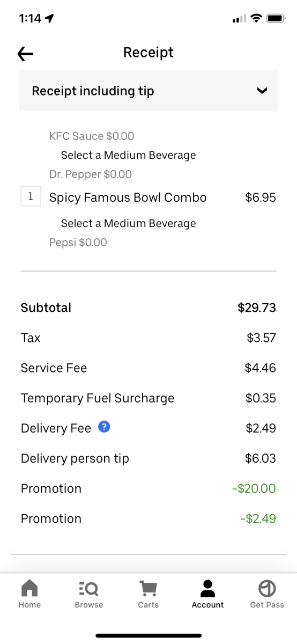Tap the quantity box for Spicy Famous Bowl
The height and width of the screenshot is (644, 297).
pos(31,197)
